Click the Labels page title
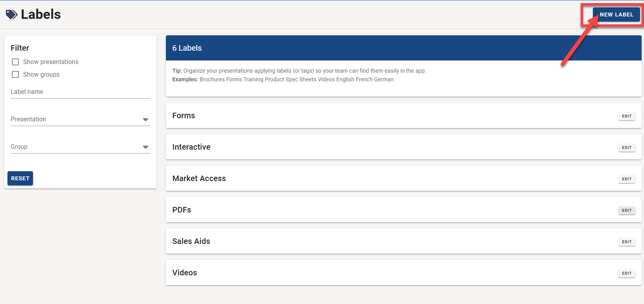Screen dimensions: 644x304 [x=41, y=15]
